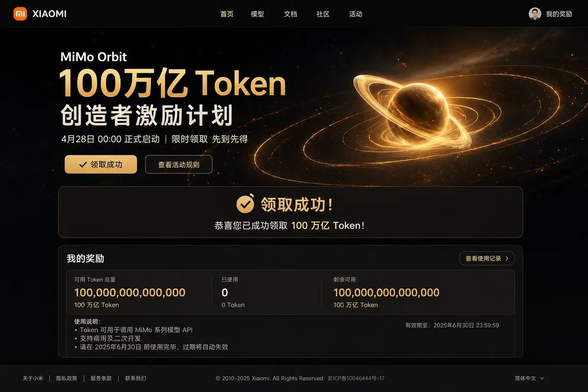Open the 模型 navigation item
Viewport: 588px width, 392px height.
pos(257,14)
